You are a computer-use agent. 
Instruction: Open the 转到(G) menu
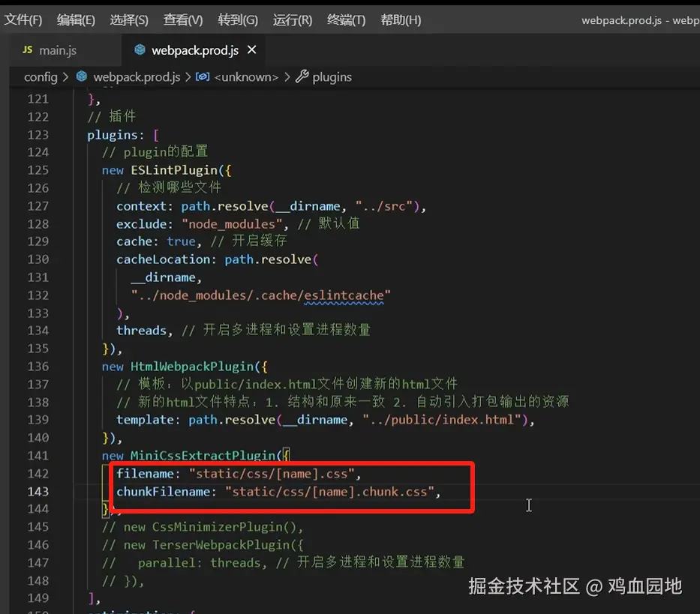pos(238,20)
